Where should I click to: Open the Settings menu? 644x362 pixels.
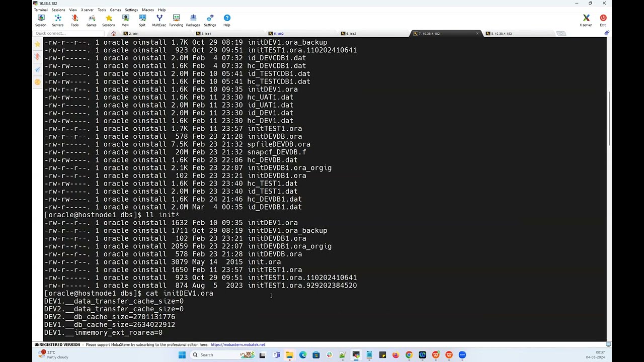(131, 10)
